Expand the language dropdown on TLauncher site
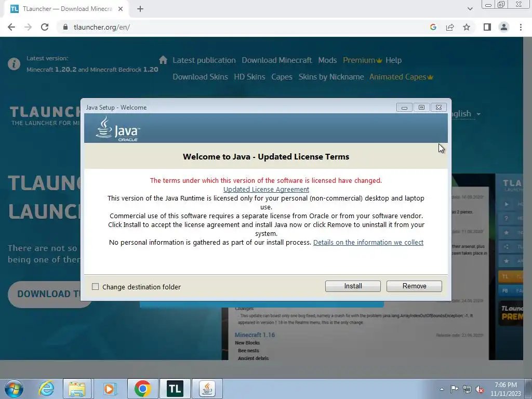 click(x=465, y=113)
